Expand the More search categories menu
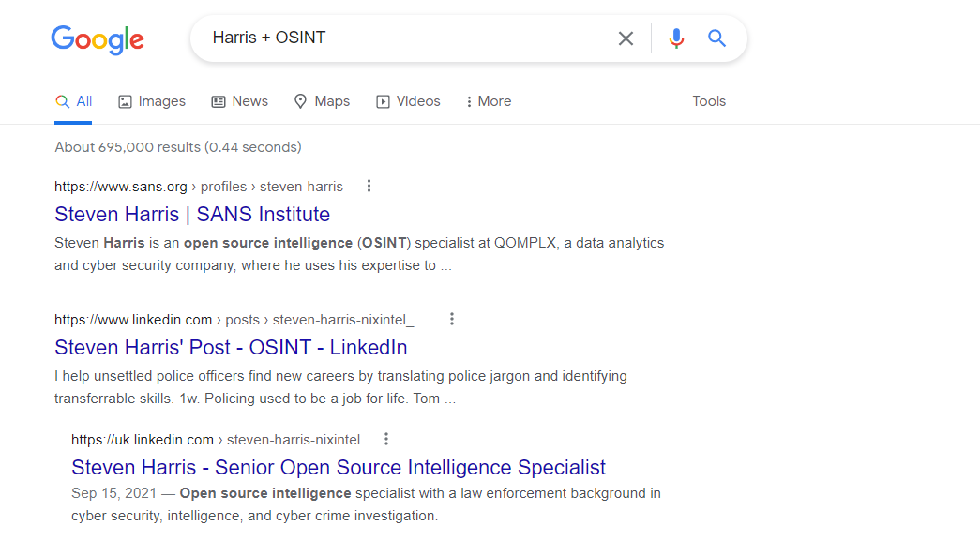The image size is (980, 542). click(x=489, y=101)
